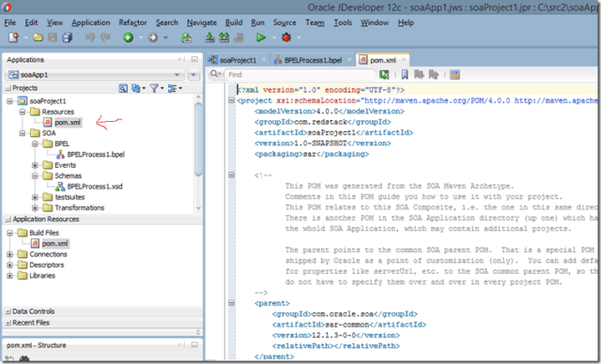601x364 pixels.
Task: Open the Run menu
Action: pos(257,23)
